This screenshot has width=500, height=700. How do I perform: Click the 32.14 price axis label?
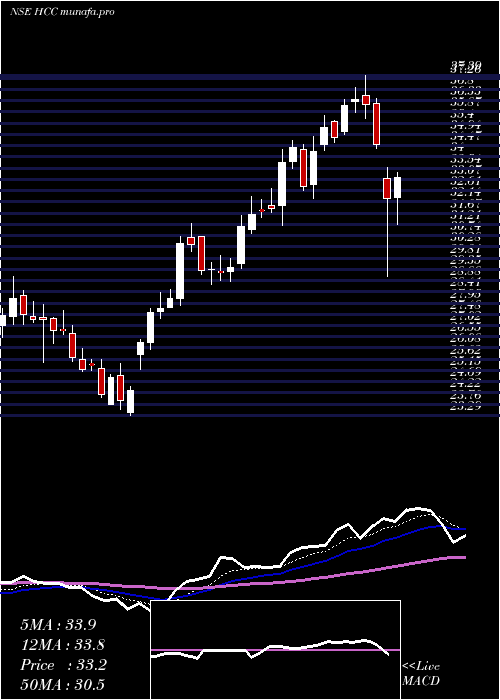[x=465, y=193]
